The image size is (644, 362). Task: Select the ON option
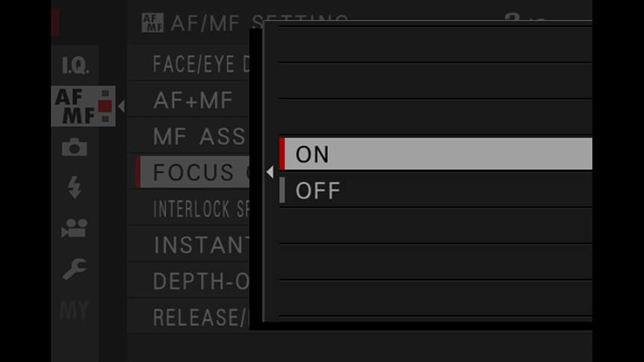(x=436, y=154)
